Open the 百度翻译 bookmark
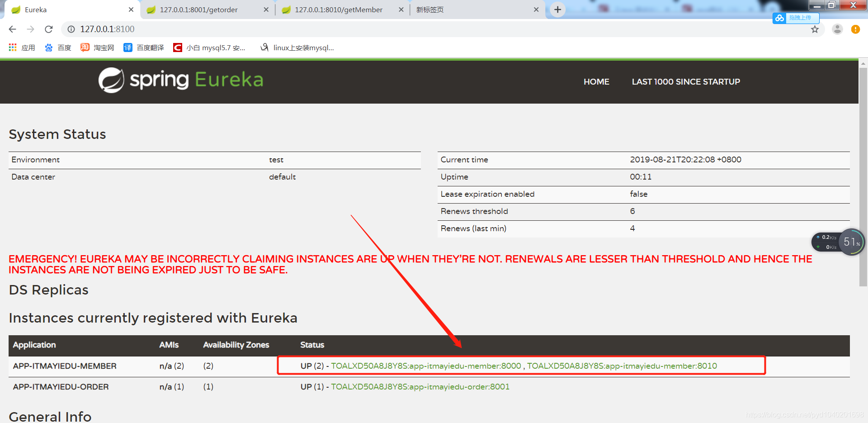 pyautogui.click(x=144, y=48)
